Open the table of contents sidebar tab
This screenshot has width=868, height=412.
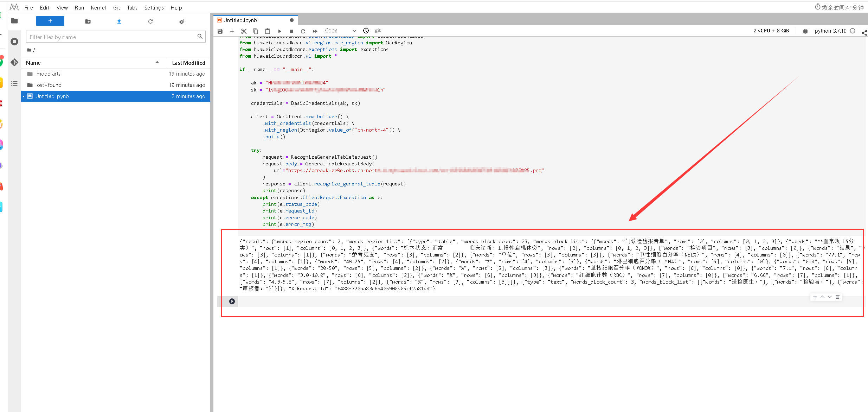coord(14,83)
